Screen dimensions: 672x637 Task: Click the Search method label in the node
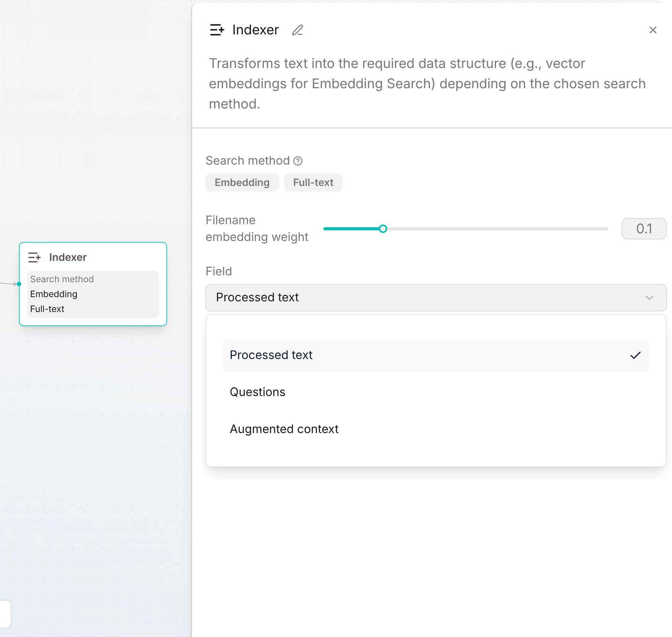pos(62,279)
